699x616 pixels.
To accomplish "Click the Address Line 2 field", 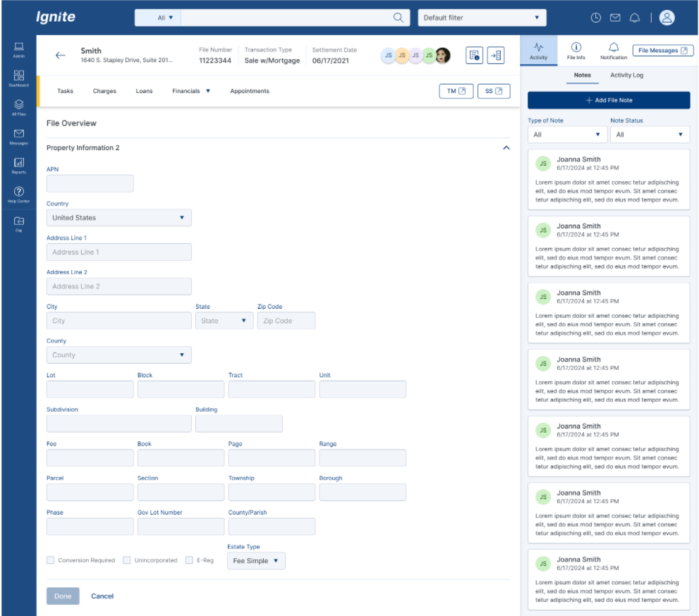I will (x=119, y=286).
